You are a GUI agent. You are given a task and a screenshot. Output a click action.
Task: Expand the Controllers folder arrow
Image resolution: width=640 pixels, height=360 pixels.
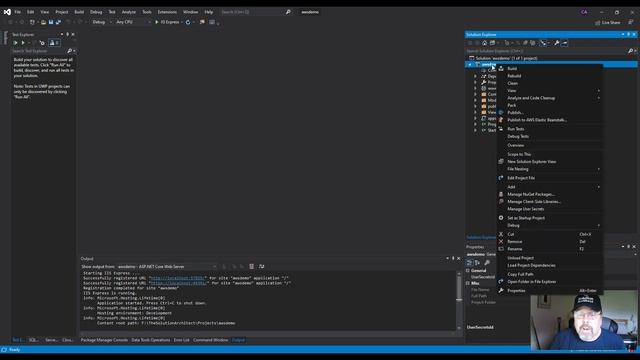coord(475,94)
